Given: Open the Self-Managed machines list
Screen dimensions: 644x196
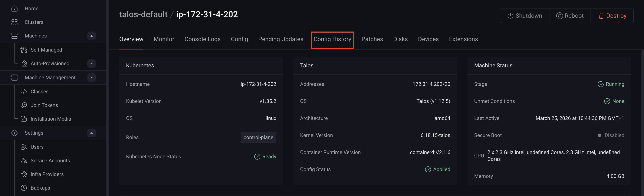Looking at the screenshot, I should 46,50.
